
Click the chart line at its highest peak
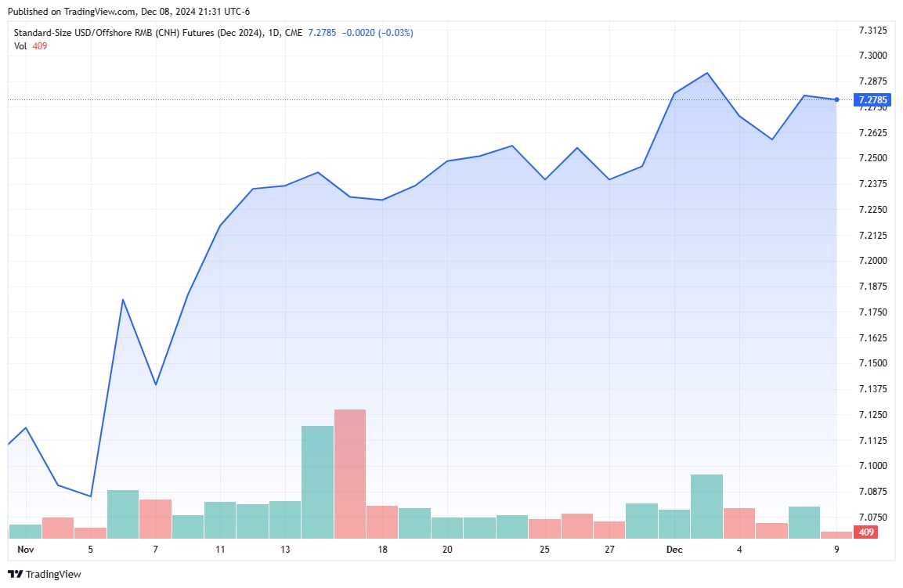[x=707, y=72]
